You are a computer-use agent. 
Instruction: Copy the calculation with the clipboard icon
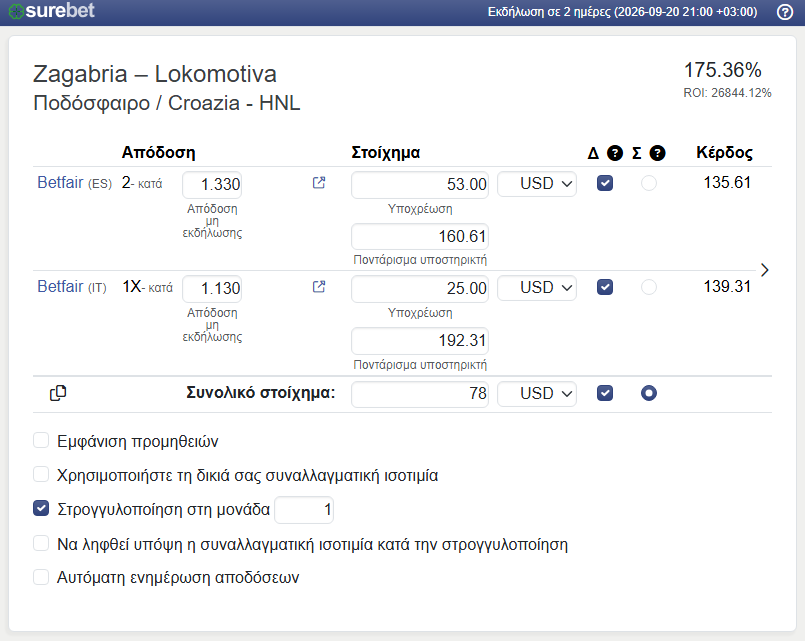(x=58, y=393)
